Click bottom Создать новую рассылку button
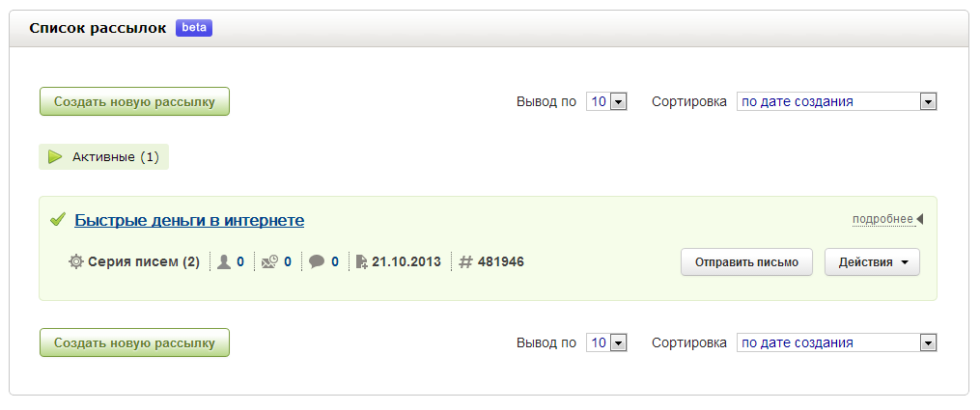 134,342
